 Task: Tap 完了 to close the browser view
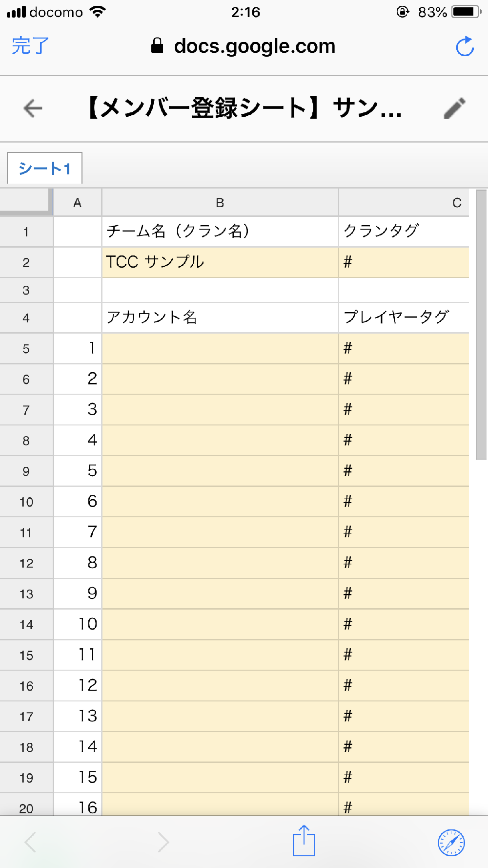coord(30,46)
